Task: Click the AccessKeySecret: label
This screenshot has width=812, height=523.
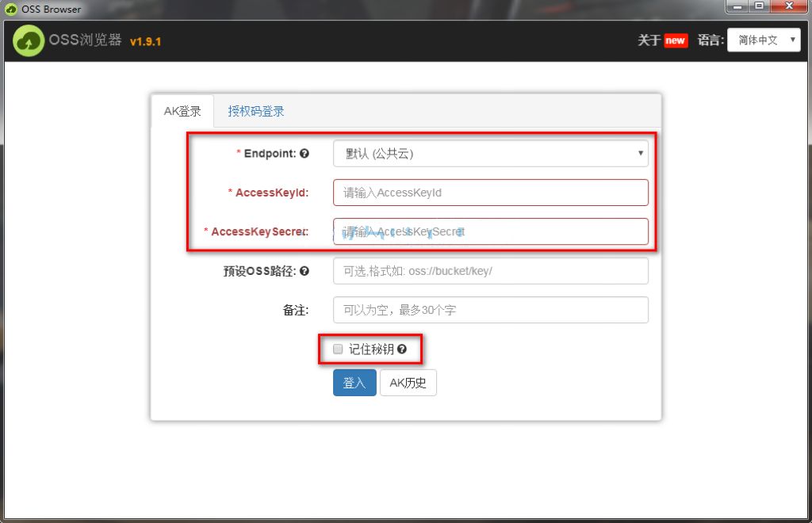Action: [x=259, y=231]
